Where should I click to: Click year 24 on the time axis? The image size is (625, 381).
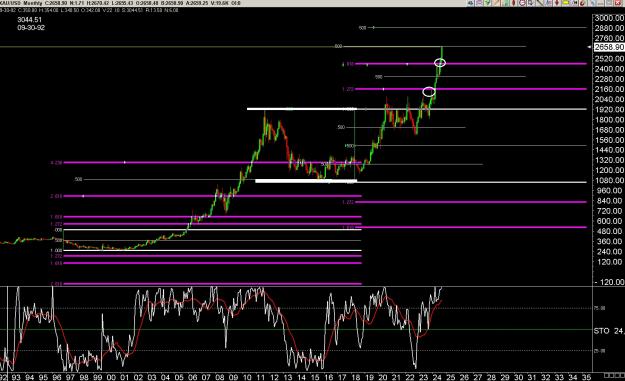(437, 377)
